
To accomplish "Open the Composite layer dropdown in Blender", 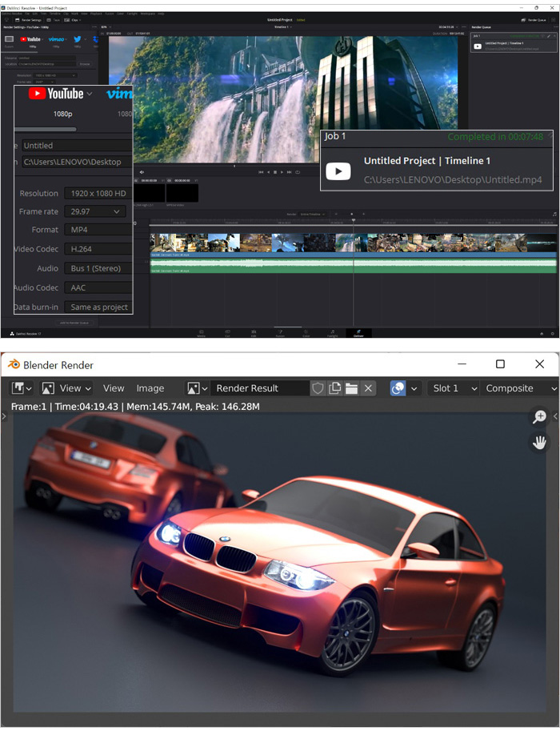I will point(520,388).
